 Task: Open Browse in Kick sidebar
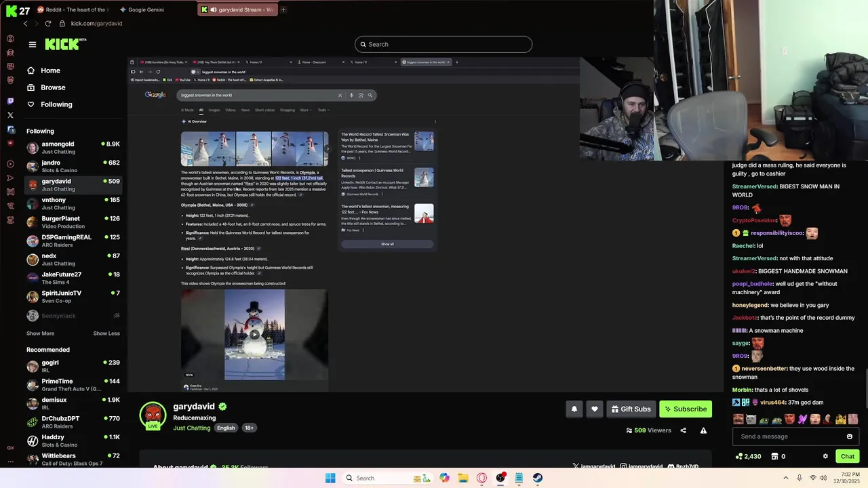pyautogui.click(x=46, y=87)
